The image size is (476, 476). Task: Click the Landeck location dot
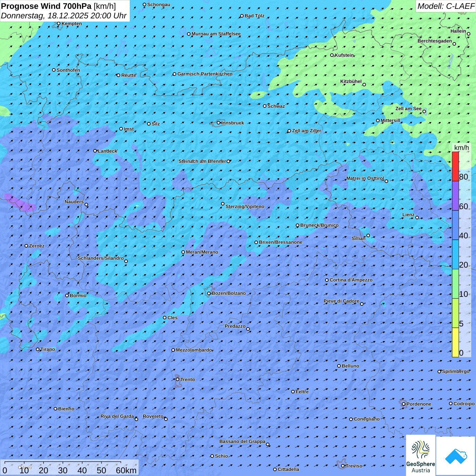click(95, 151)
